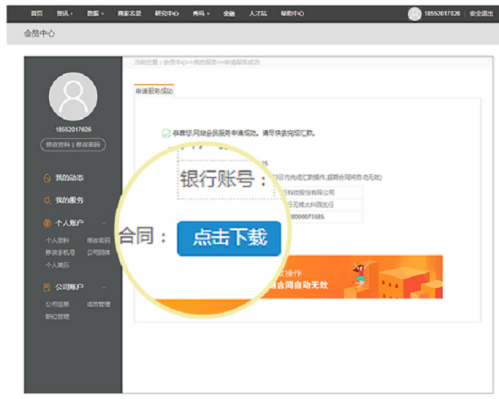Click the 公司账户 document icon
The image size is (499, 399).
click(47, 287)
